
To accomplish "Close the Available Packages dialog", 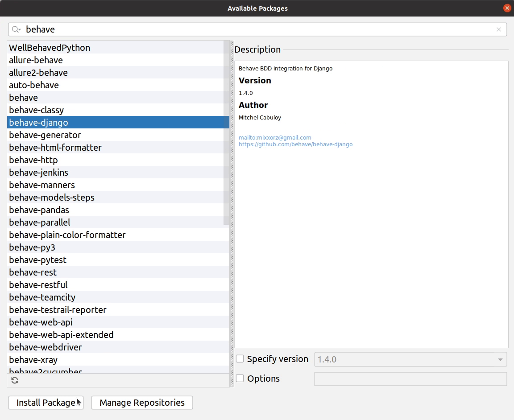I will (507, 8).
